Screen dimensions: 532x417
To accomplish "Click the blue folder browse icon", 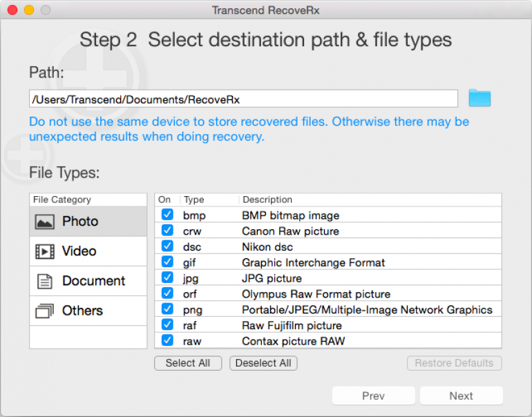I will (x=479, y=98).
